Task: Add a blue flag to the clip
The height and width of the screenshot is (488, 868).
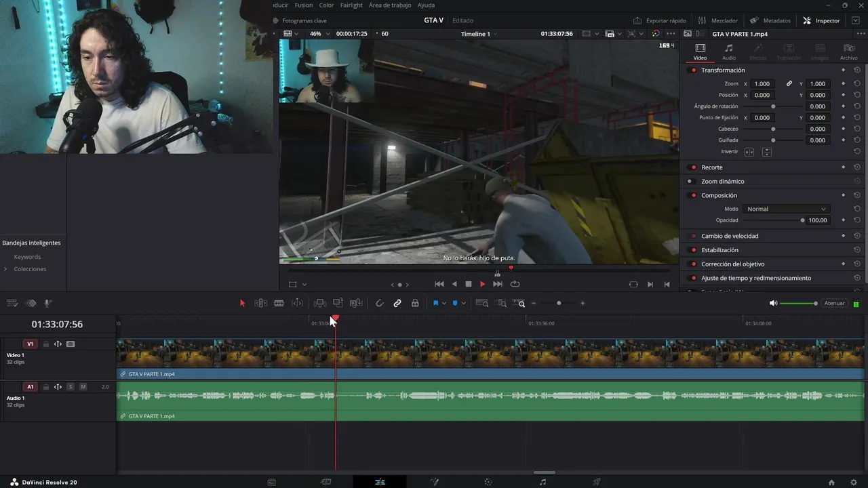Action: pyautogui.click(x=435, y=303)
